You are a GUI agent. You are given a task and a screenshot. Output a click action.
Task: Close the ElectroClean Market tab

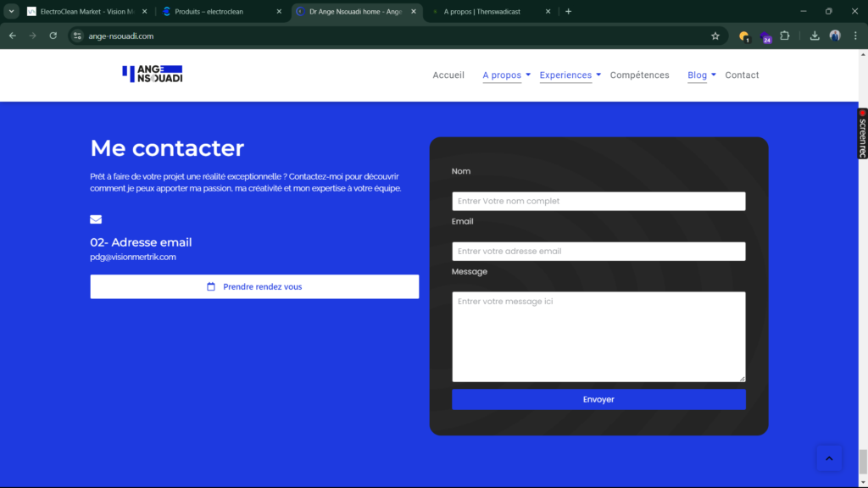144,12
